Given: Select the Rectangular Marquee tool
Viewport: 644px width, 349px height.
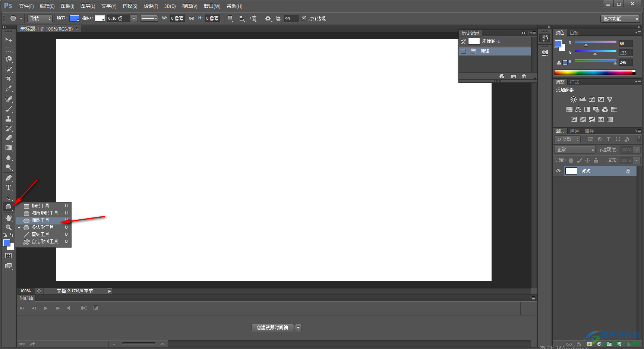Looking at the screenshot, I should pos(8,50).
